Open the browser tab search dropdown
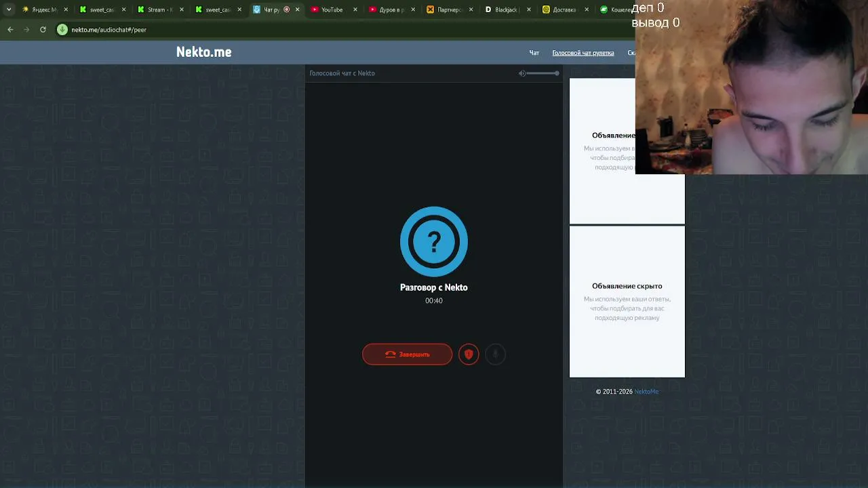The image size is (868, 488). click(x=9, y=9)
